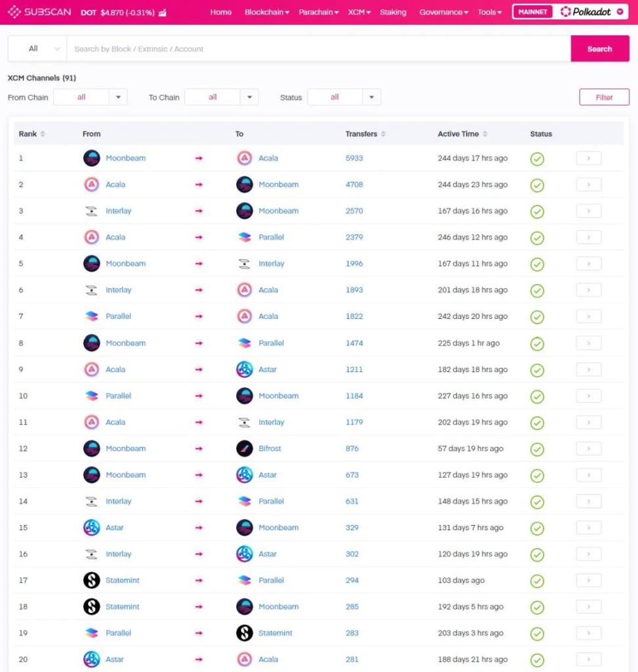Open the 2570 transfers link
The image size is (638, 672).
[x=354, y=211]
